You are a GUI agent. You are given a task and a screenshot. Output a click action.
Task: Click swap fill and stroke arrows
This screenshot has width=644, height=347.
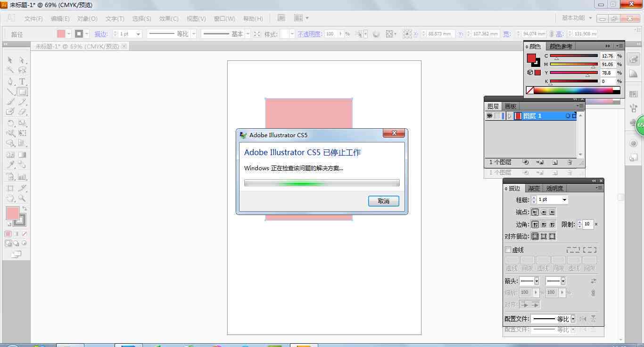[x=25, y=208]
